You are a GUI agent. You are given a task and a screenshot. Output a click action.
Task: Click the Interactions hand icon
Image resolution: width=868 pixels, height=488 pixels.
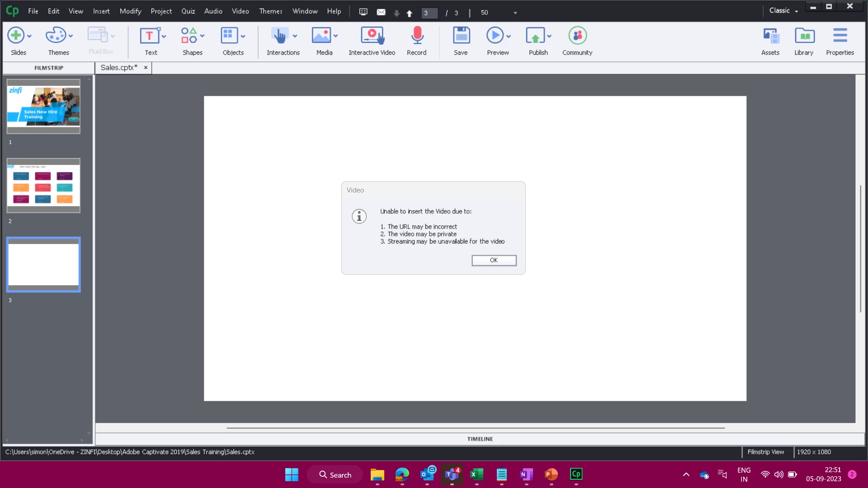click(x=279, y=36)
